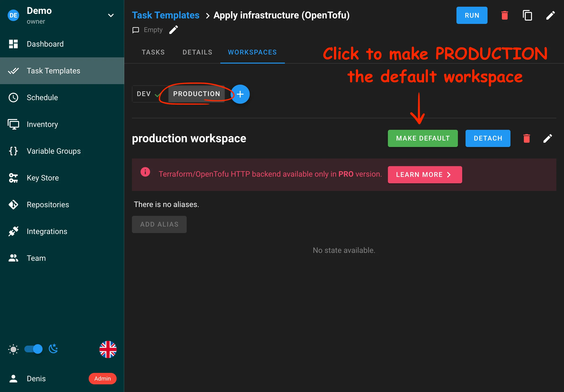Screen dimensions: 564x392
Task: Switch to the DETAILS tab
Action: click(x=197, y=52)
